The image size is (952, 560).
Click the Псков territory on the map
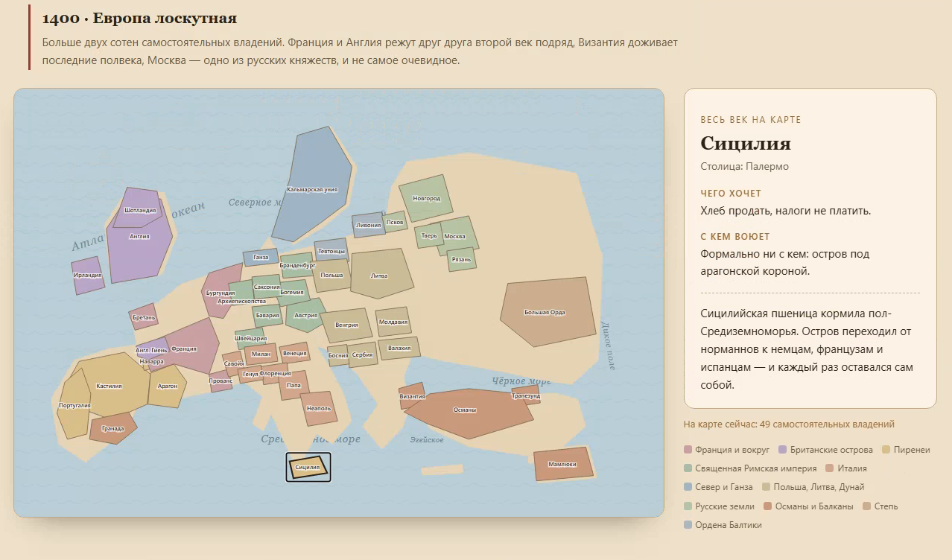(396, 222)
